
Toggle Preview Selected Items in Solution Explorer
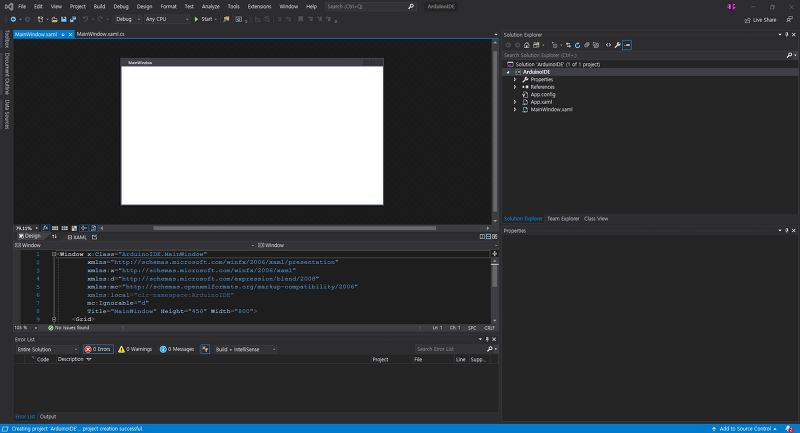coord(627,45)
